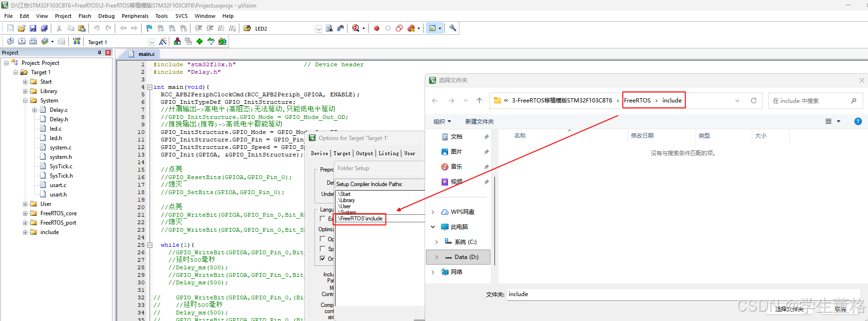Open the Flash menu
This screenshot has width=868, height=321.
85,16
